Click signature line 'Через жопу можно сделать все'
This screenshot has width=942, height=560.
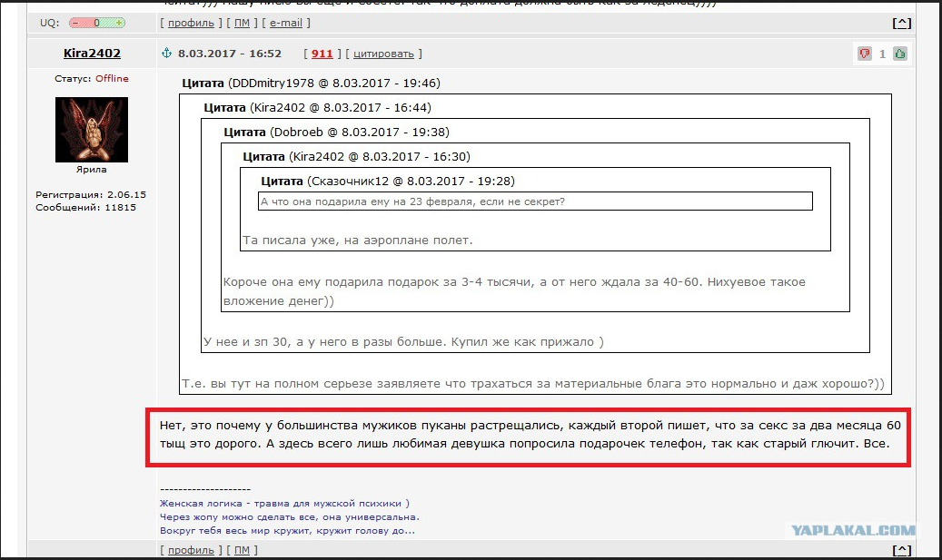pyautogui.click(x=290, y=516)
